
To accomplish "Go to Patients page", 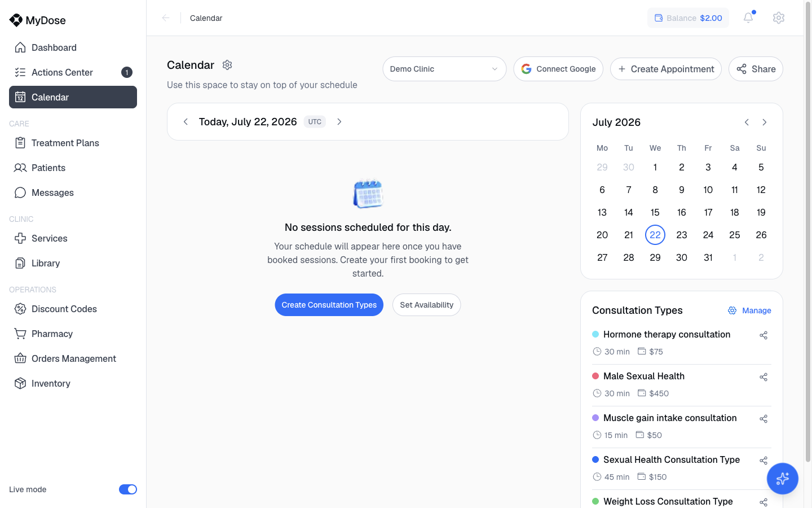I will 73,168.
